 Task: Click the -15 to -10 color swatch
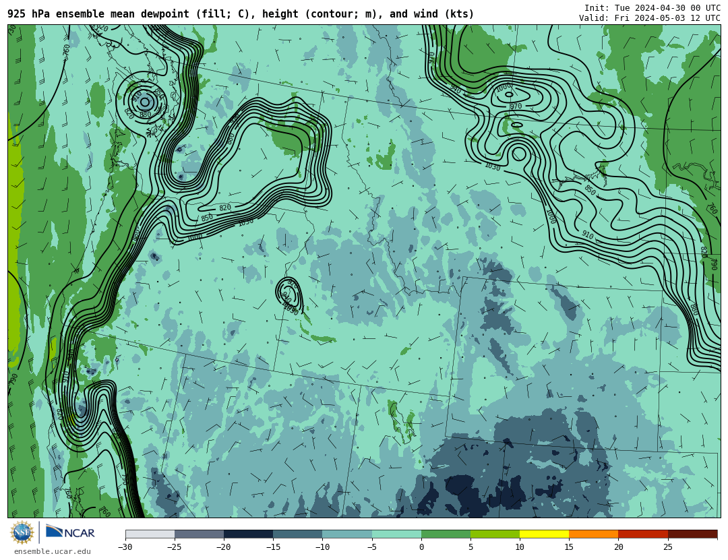pyautogui.click(x=298, y=534)
